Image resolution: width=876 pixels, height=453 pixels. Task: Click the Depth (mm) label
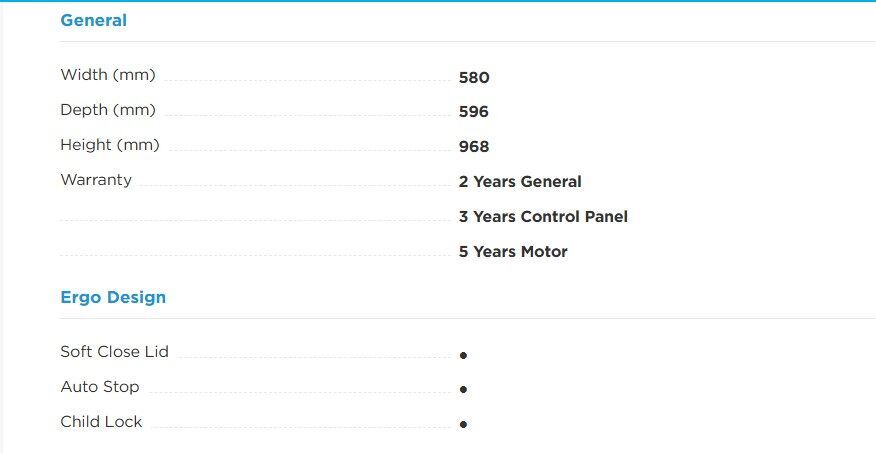tap(108, 110)
